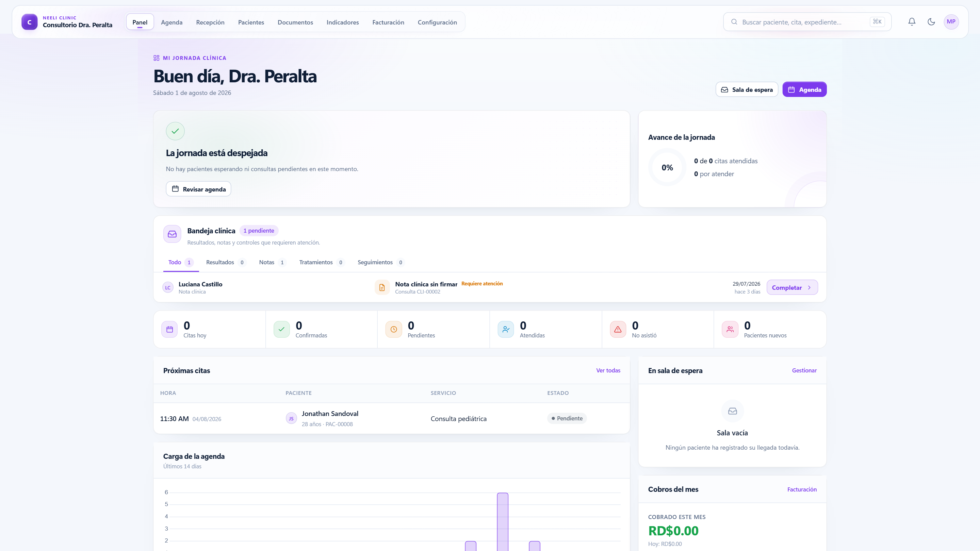
Task: Click the Pendiente status badge
Action: 567,418
